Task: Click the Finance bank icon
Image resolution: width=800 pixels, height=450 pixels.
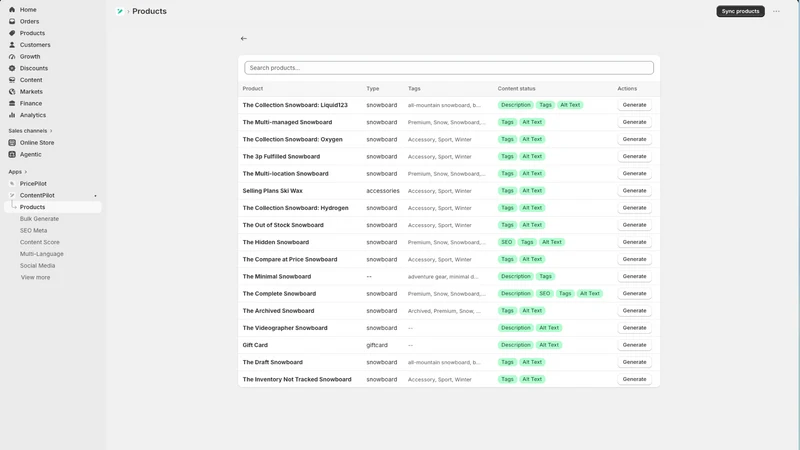Action: click(x=12, y=104)
